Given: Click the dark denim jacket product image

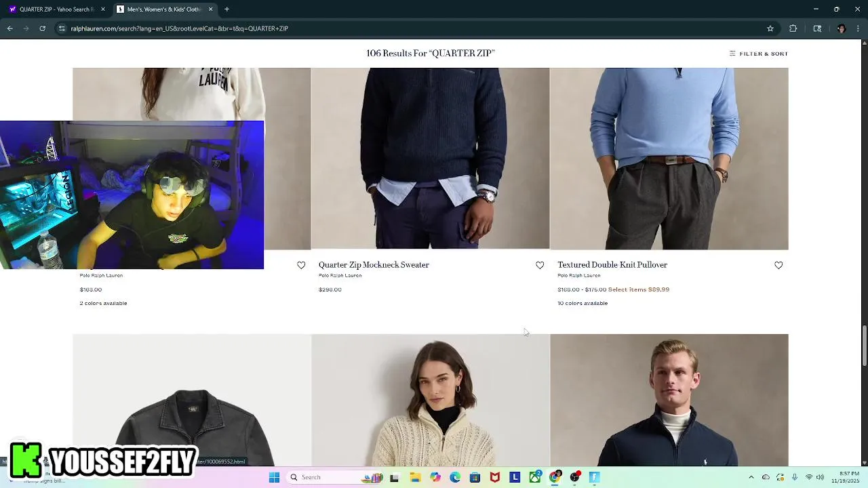Looking at the screenshot, I should click(x=192, y=400).
